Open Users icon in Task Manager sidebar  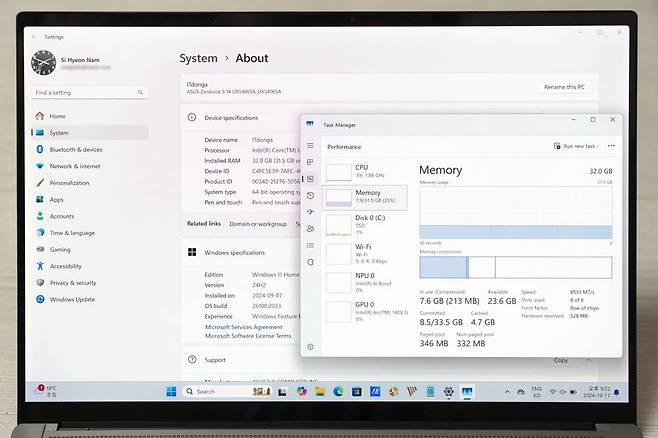tap(310, 229)
